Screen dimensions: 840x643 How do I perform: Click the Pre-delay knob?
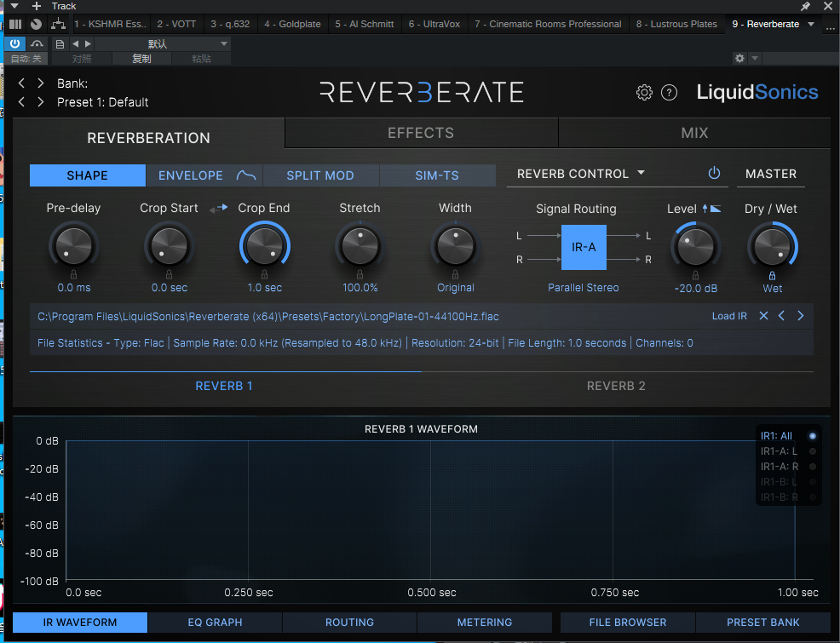tap(73, 246)
